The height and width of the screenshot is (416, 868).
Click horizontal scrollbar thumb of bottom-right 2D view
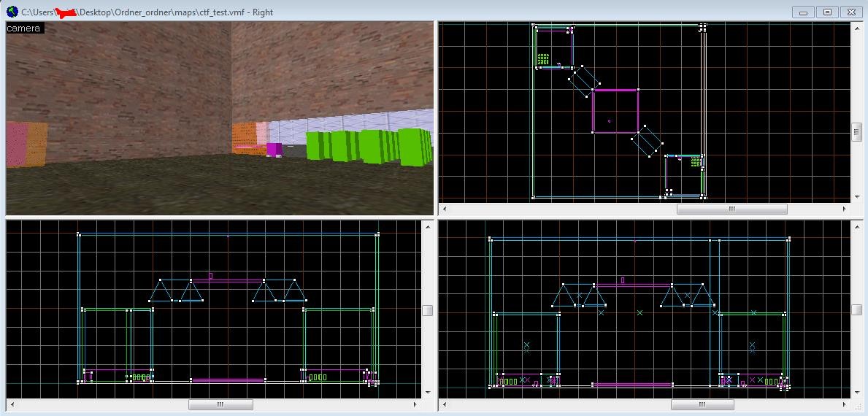[x=703, y=404]
